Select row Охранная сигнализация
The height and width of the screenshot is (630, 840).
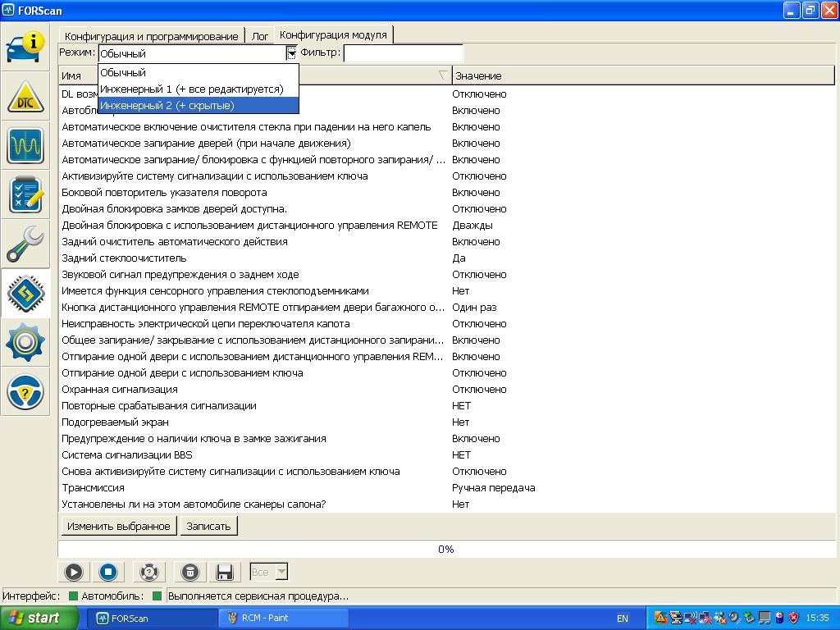pyautogui.click(x=445, y=390)
